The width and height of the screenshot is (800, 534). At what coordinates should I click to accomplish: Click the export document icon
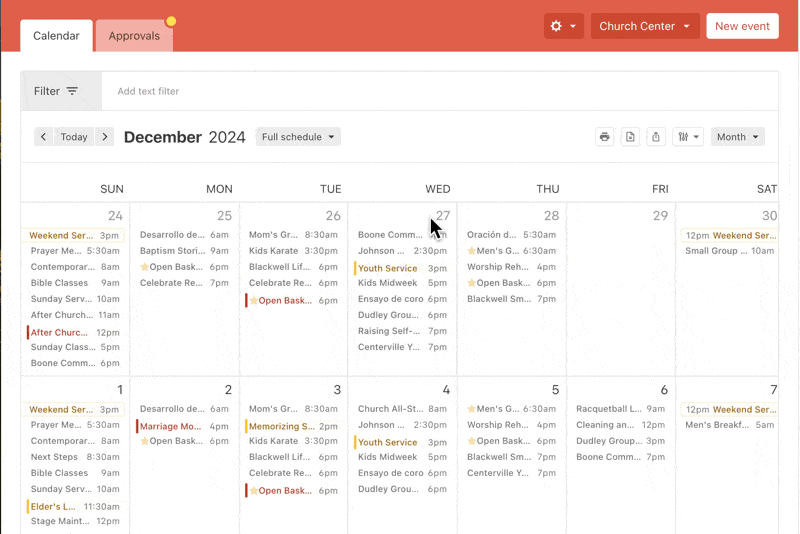(x=630, y=137)
